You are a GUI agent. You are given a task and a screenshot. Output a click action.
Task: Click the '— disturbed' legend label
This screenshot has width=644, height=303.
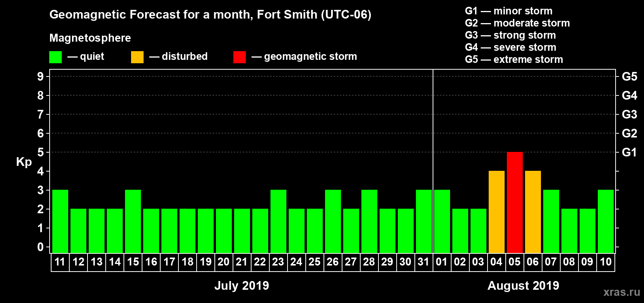178,56
